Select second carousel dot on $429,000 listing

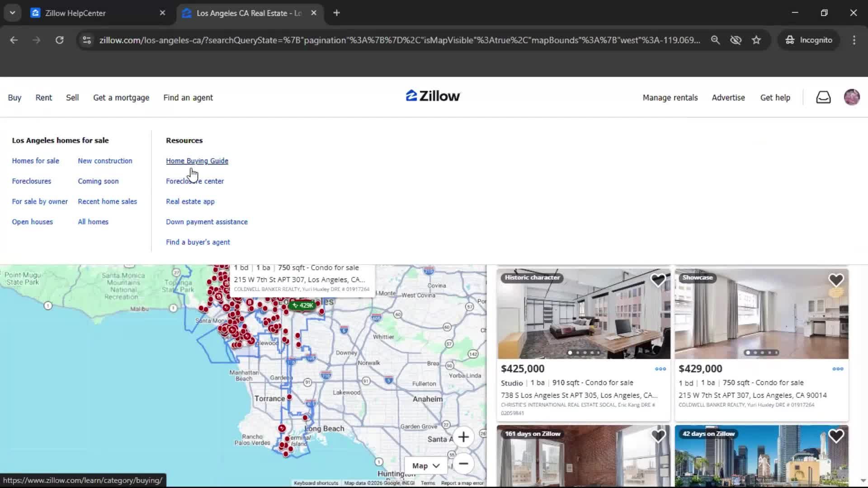[755, 352]
